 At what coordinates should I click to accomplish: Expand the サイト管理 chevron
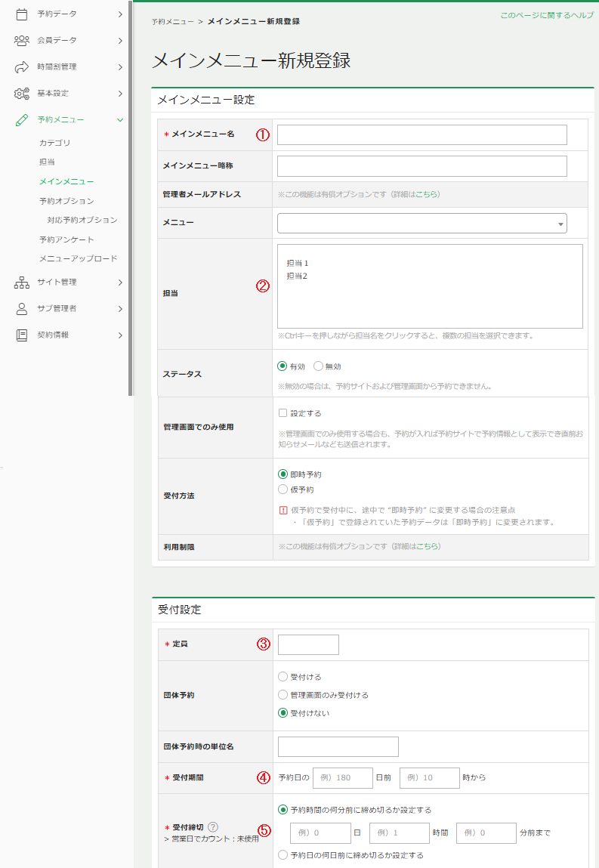point(120,283)
